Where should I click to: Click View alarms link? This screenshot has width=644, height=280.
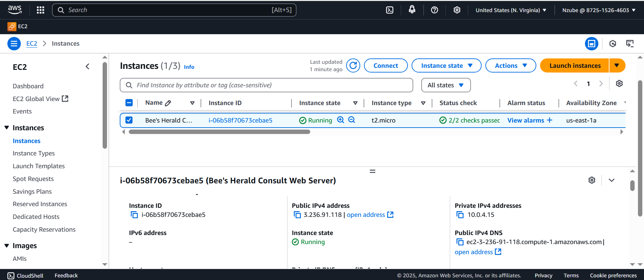(x=526, y=120)
